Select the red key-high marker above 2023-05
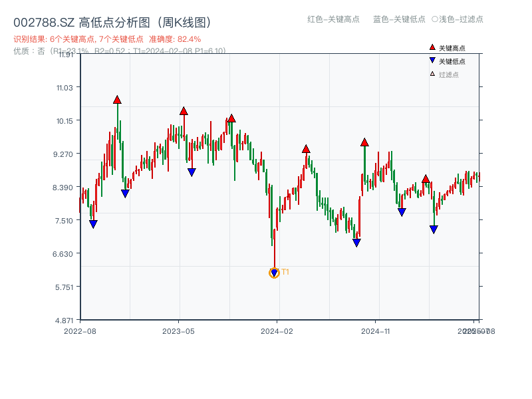The height and width of the screenshot is (399, 532). (x=184, y=111)
